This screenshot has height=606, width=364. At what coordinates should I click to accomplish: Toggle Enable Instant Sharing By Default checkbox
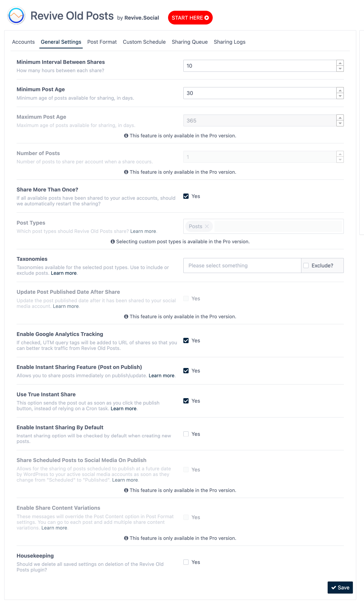[x=186, y=434]
